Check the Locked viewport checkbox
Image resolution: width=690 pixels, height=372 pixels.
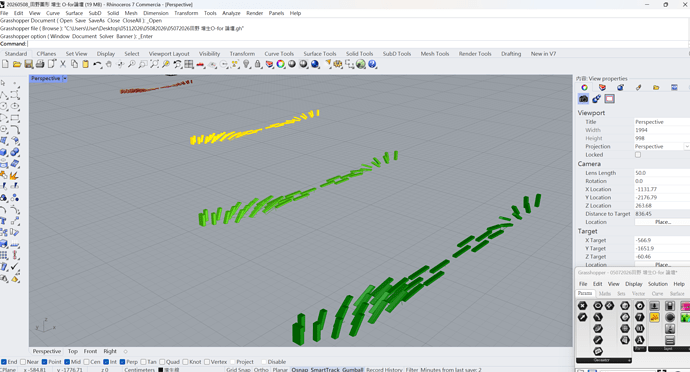pos(638,155)
